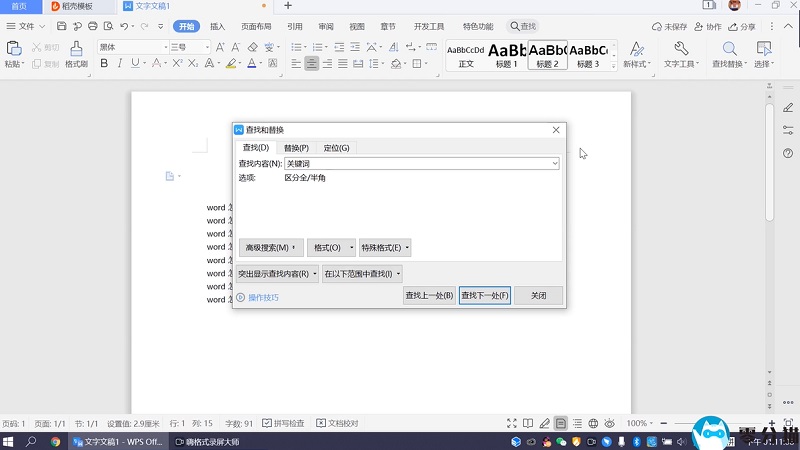Expand the 查找内容 search history dropdown
This screenshot has height=450, width=800.
pos(554,163)
